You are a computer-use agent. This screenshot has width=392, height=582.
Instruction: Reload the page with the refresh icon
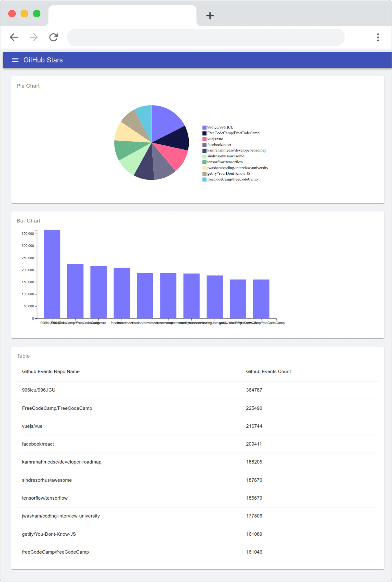point(53,37)
